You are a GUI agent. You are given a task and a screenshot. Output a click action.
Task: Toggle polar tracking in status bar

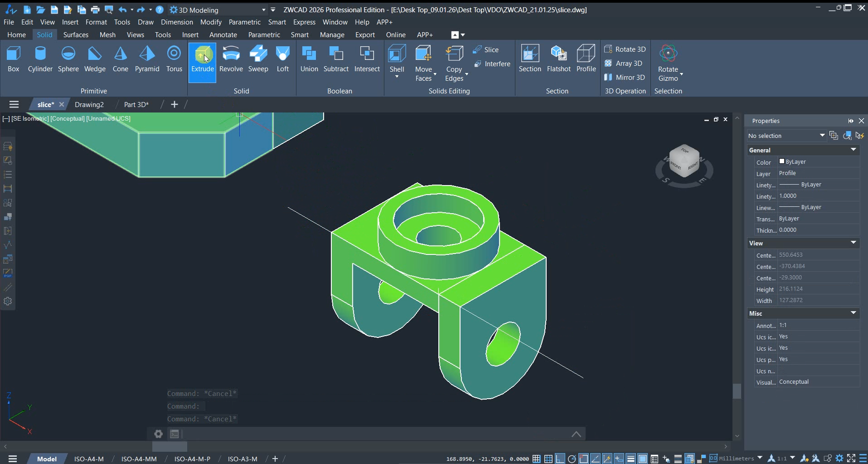pos(572,459)
